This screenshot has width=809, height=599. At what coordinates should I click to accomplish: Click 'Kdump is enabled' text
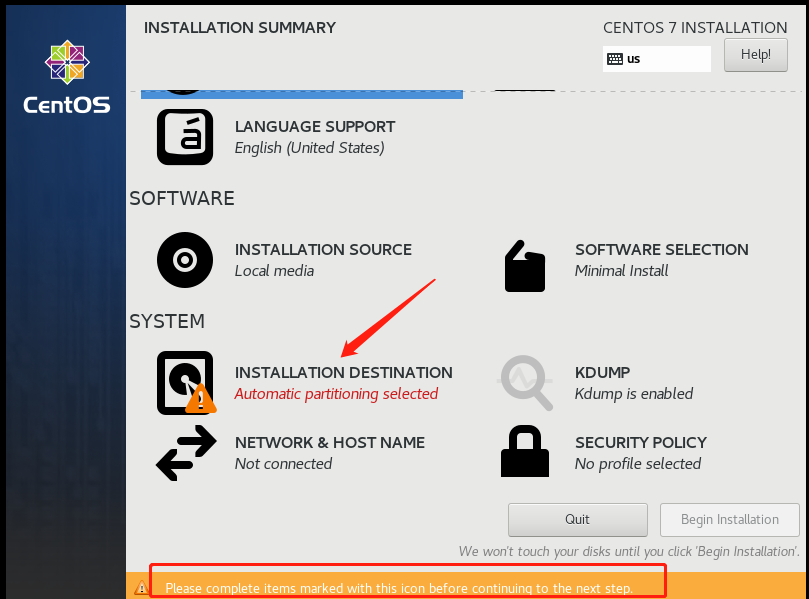click(634, 394)
